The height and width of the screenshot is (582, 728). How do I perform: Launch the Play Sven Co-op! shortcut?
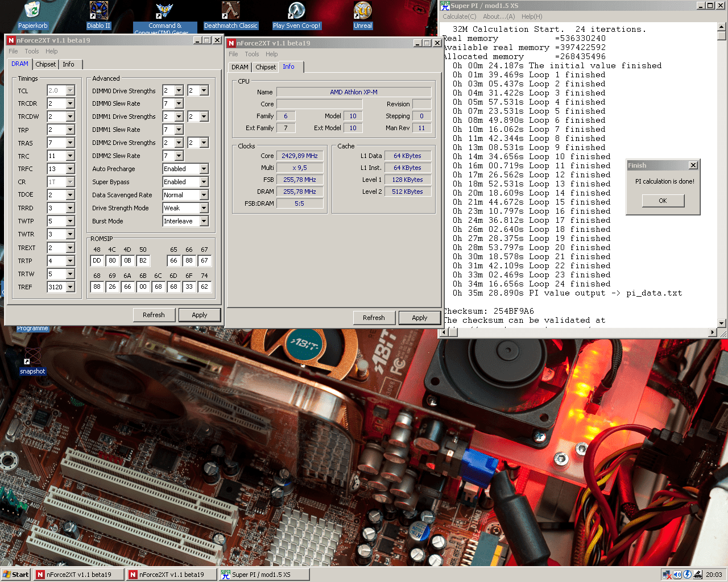pyautogui.click(x=296, y=10)
